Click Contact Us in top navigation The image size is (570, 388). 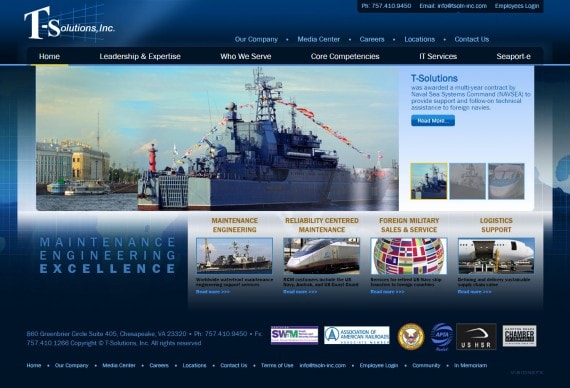tap(472, 39)
